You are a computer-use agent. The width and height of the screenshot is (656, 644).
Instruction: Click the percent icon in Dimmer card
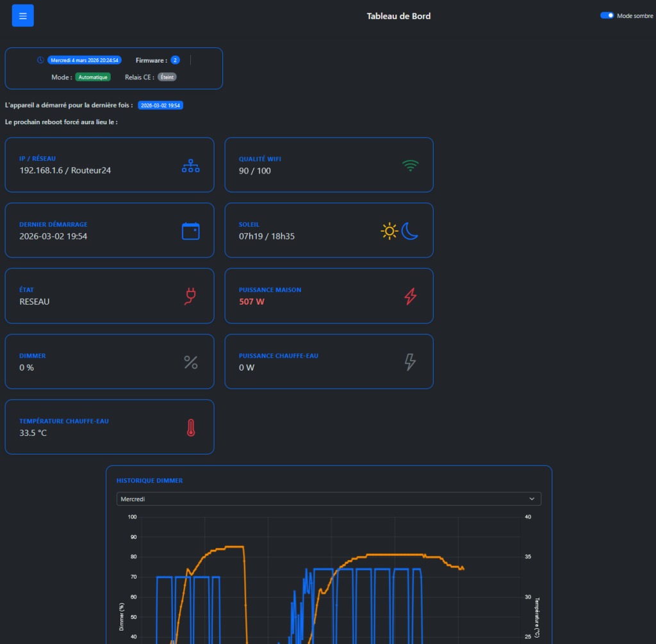pyautogui.click(x=191, y=362)
